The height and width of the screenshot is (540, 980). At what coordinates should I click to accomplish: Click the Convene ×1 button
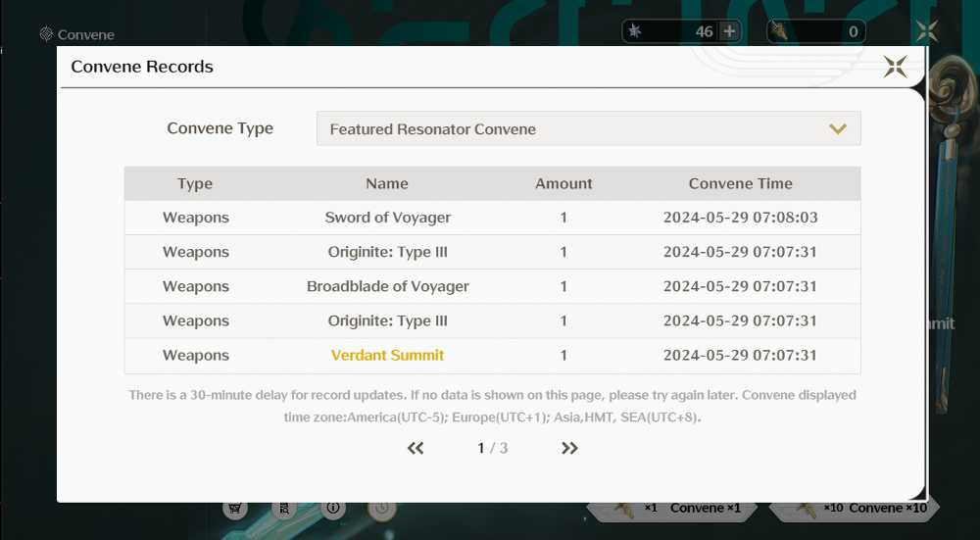672,509
